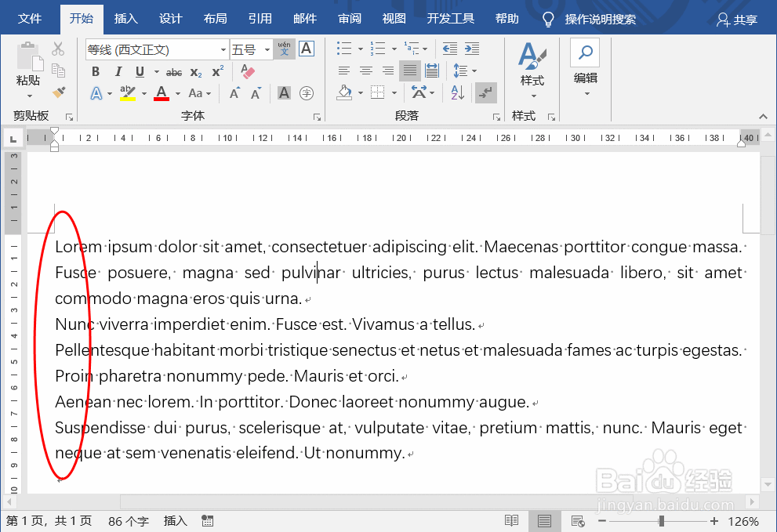Image resolution: width=777 pixels, height=532 pixels.
Task: Align text left
Action: click(x=344, y=71)
